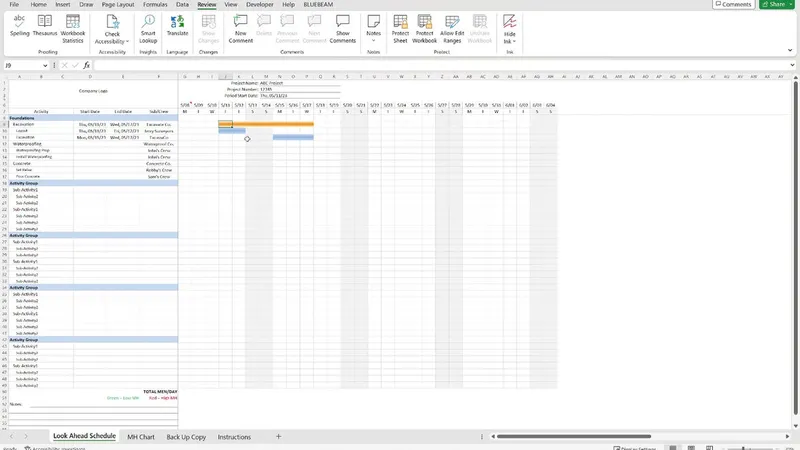The width and height of the screenshot is (800, 450).
Task: Switch to the Developer tab
Action: [x=260, y=4]
